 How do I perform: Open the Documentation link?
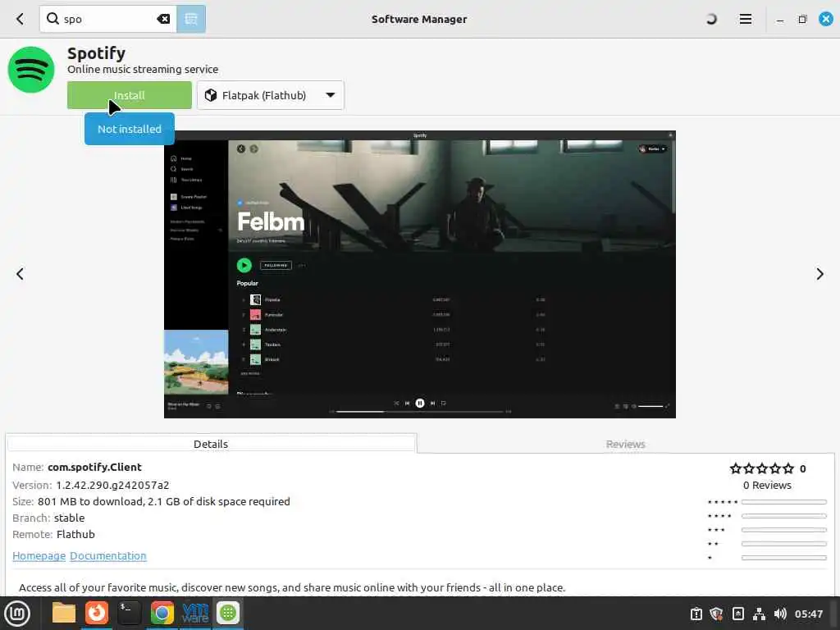coord(108,555)
